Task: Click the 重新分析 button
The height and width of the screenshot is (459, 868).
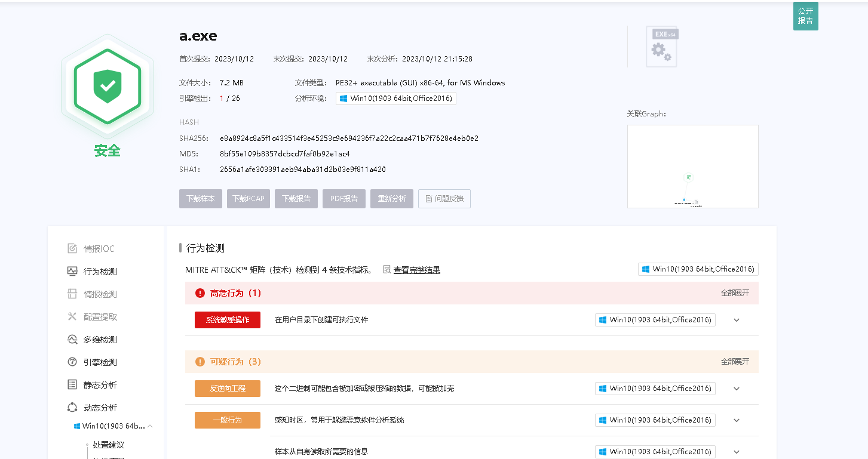Action: tap(392, 199)
